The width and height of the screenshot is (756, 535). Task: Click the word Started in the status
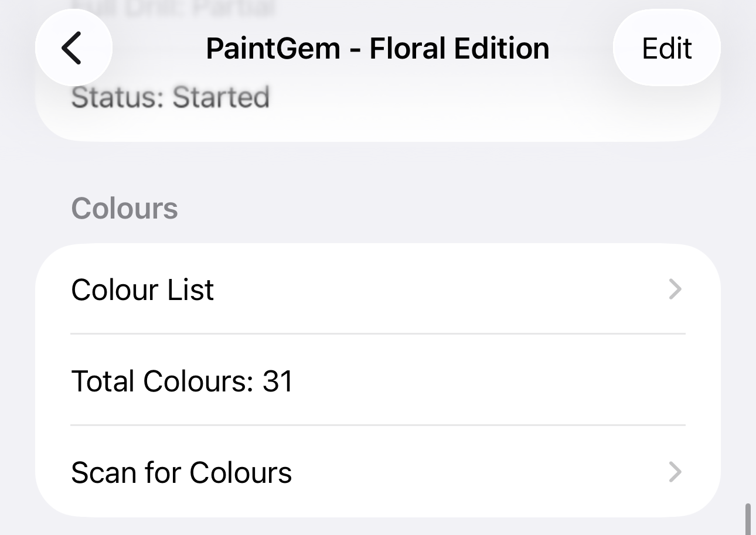coord(221,97)
